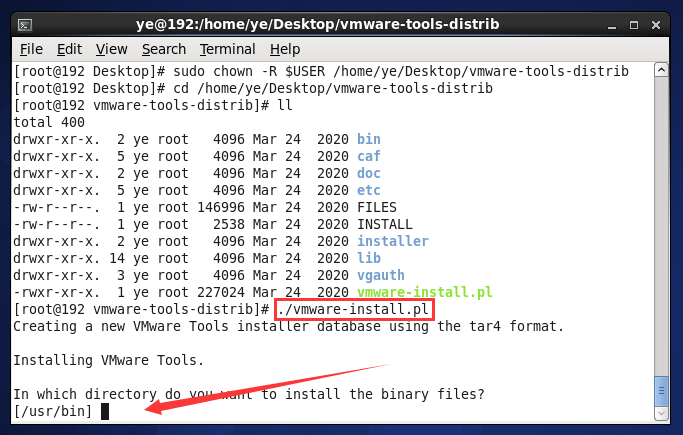
Task: Close the terminal window
Action: click(x=656, y=25)
